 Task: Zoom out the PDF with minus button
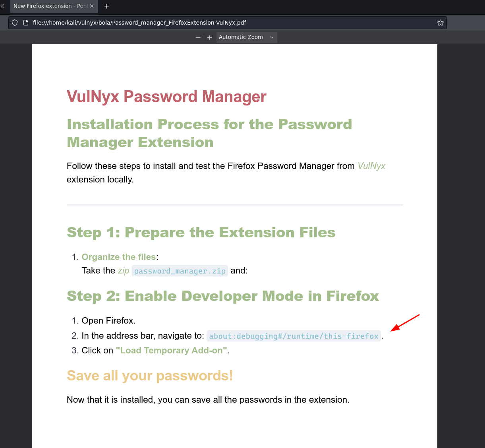pyautogui.click(x=198, y=37)
